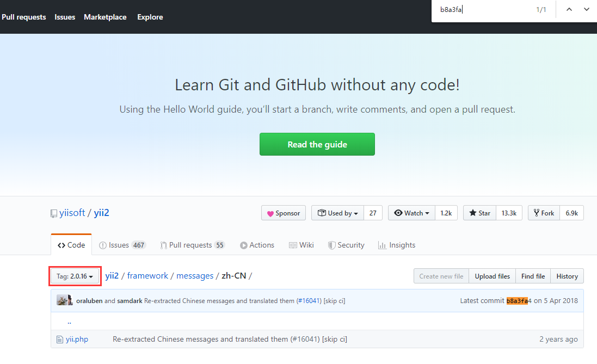This screenshot has height=364, width=597.
Task: Switch to the repository Pull requests tab
Action: (193, 245)
